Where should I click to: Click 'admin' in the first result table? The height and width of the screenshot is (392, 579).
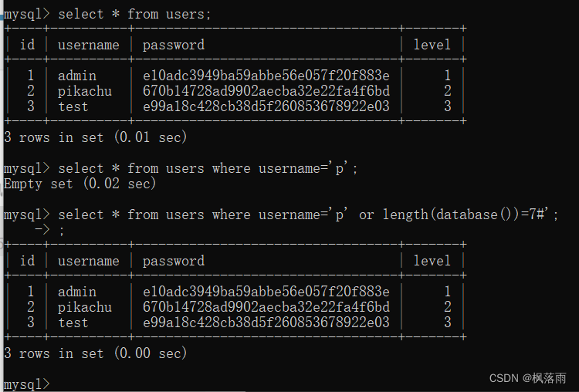(x=77, y=76)
